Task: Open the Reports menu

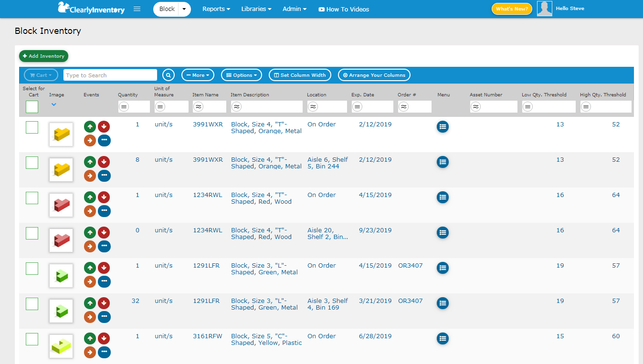Action: [216, 9]
